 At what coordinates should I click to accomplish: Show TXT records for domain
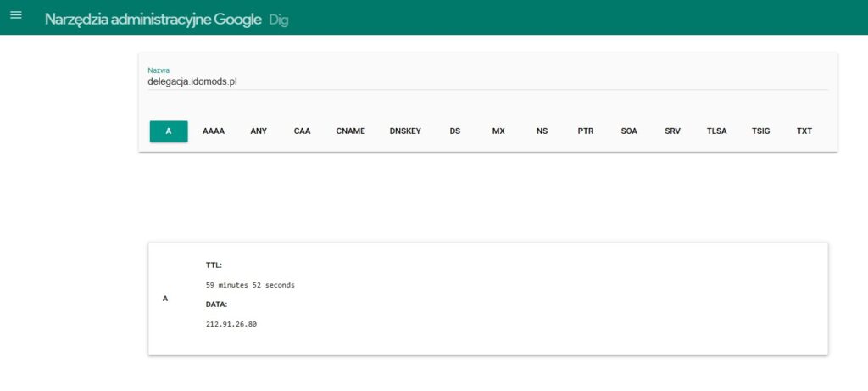click(x=804, y=131)
